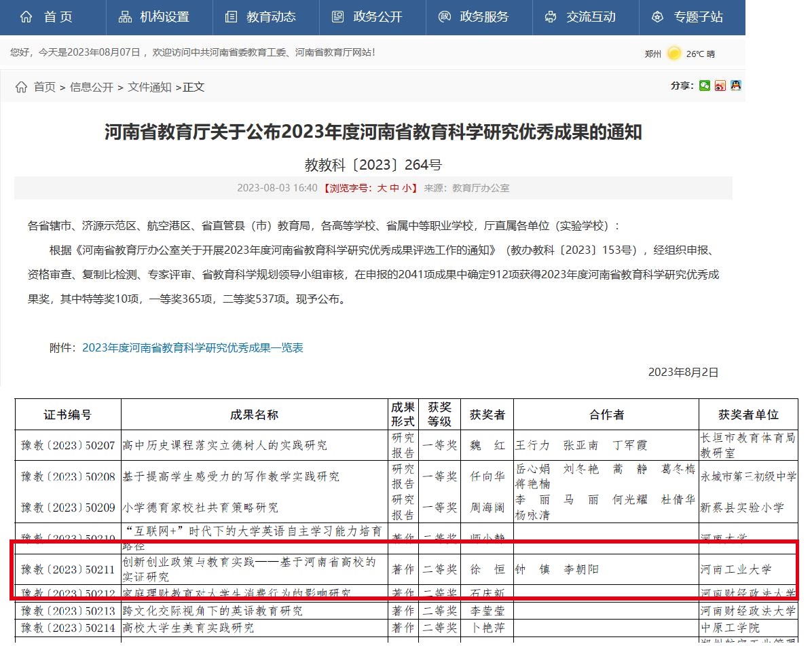Click winner name 徐 恒

487,569
